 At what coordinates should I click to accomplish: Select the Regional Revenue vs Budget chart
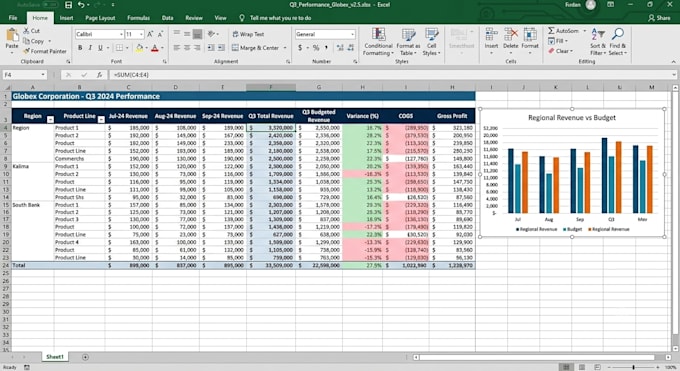pyautogui.click(x=572, y=173)
